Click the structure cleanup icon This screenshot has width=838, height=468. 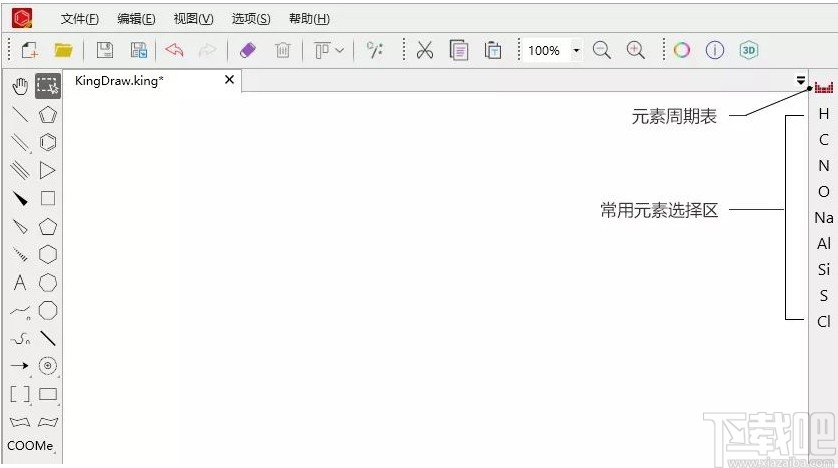pyautogui.click(x=375, y=50)
